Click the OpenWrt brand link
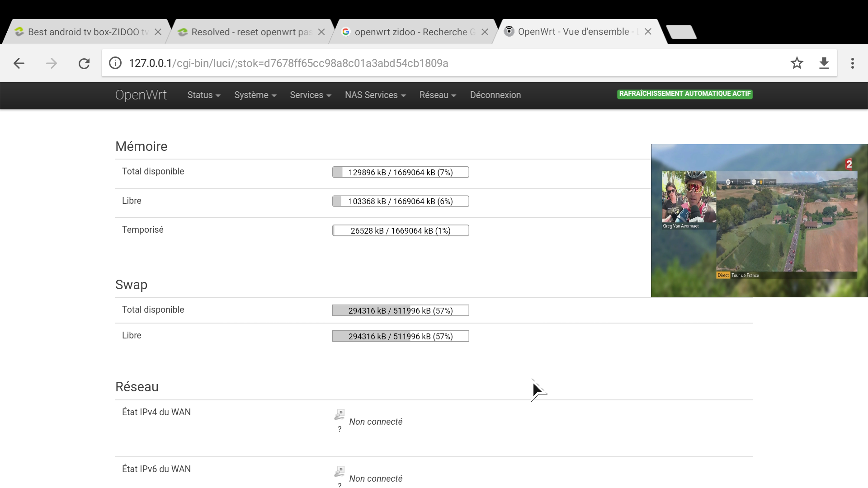This screenshot has width=868, height=488. (x=141, y=95)
